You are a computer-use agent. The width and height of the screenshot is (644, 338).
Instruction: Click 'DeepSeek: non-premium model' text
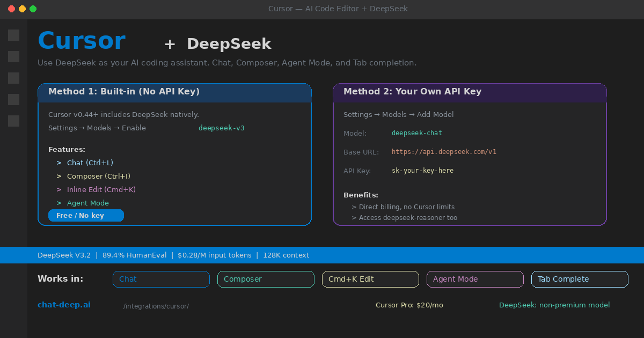click(x=554, y=305)
